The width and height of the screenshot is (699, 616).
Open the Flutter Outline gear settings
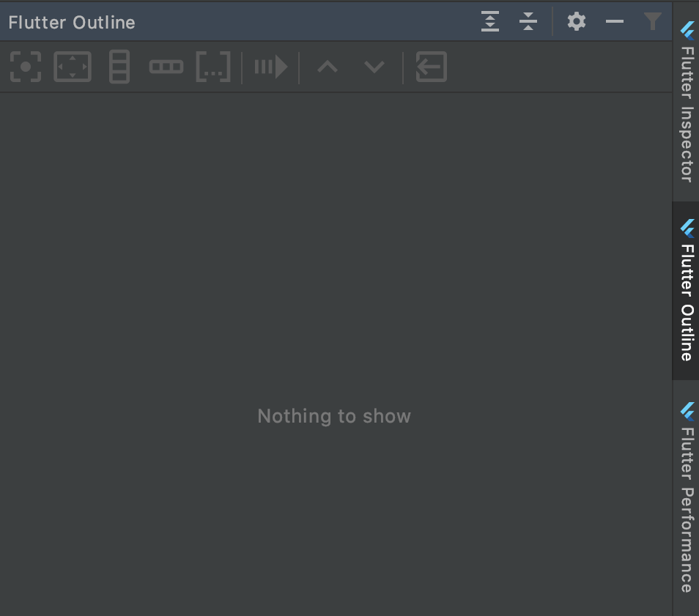coord(577,21)
